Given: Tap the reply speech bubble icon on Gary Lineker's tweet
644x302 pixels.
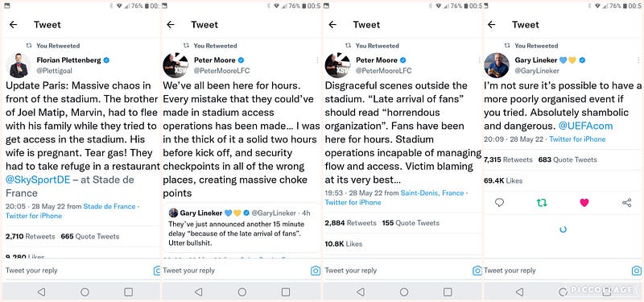Looking at the screenshot, I should [499, 202].
